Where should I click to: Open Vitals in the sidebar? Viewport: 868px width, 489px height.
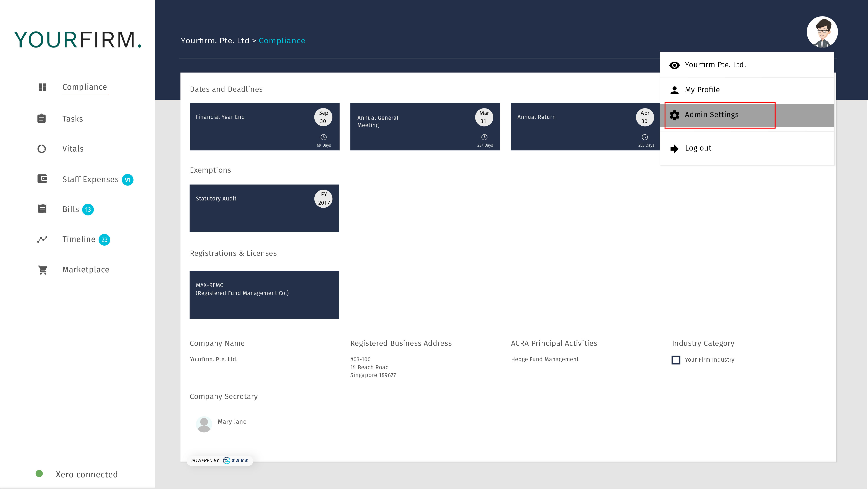tap(73, 149)
